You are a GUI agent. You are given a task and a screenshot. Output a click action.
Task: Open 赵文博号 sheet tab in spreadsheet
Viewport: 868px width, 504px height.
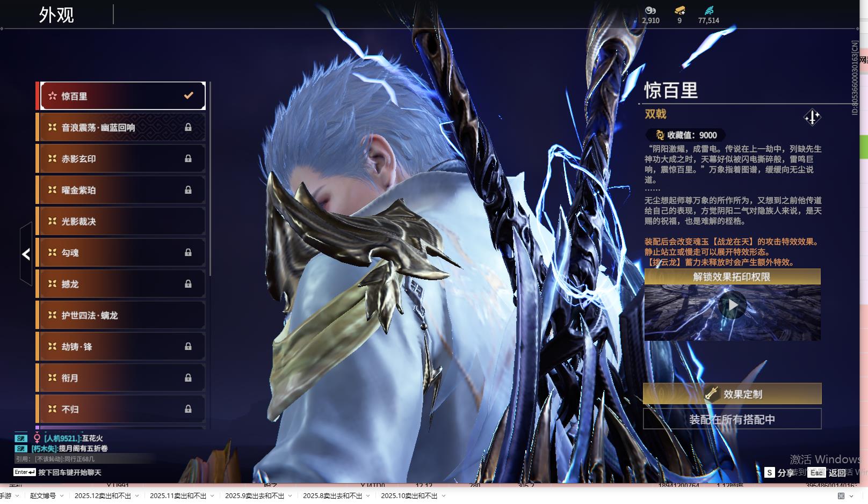(43, 496)
